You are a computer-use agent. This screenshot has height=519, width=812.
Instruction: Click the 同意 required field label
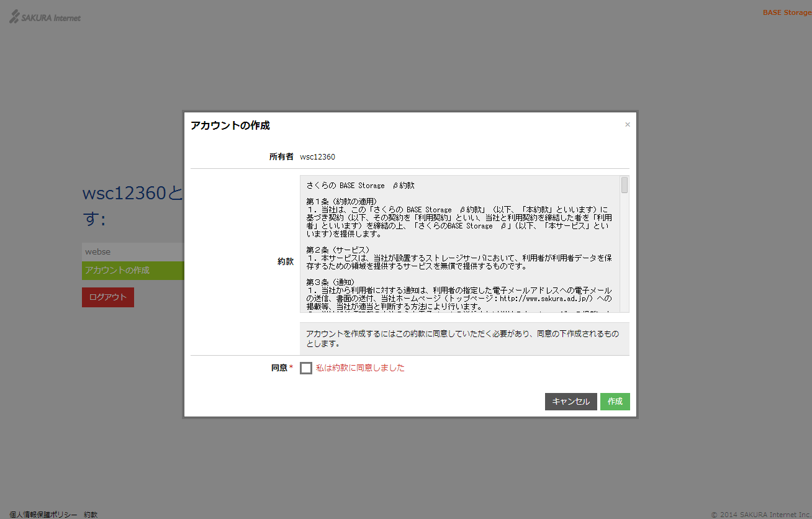click(x=282, y=368)
